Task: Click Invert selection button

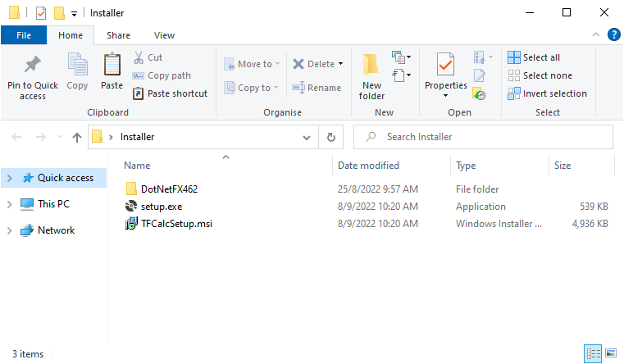Action: tap(547, 93)
